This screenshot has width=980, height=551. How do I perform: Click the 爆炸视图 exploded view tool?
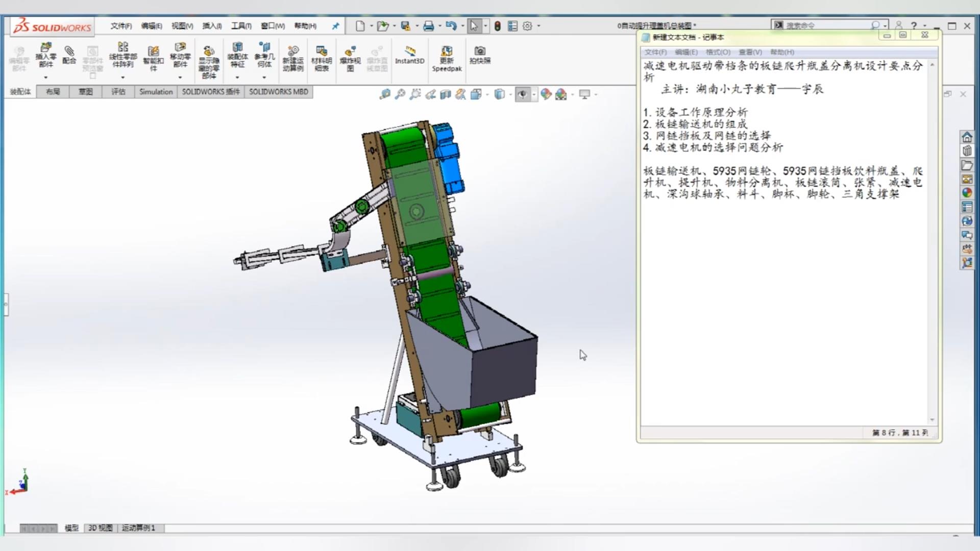coord(350,58)
